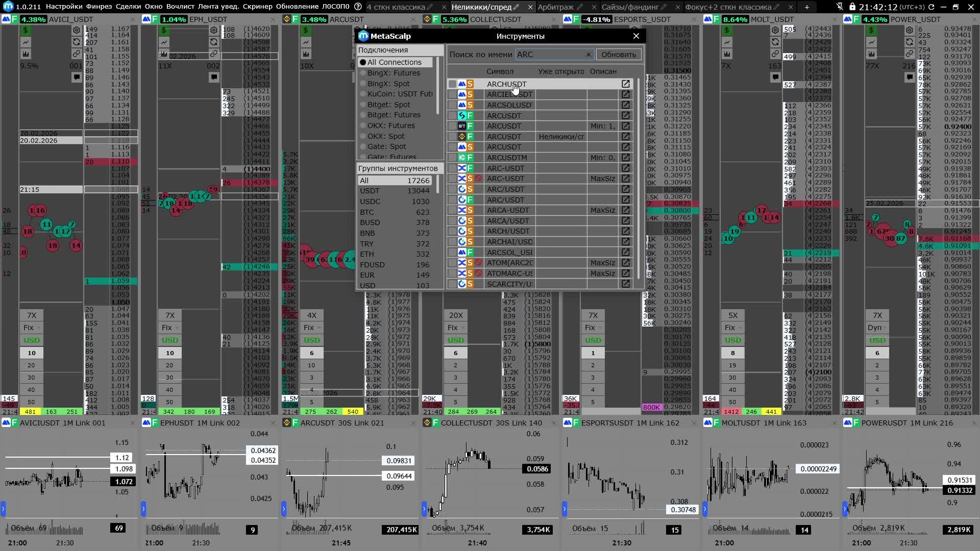Clear the ARC search field with the x

pyautogui.click(x=588, y=55)
